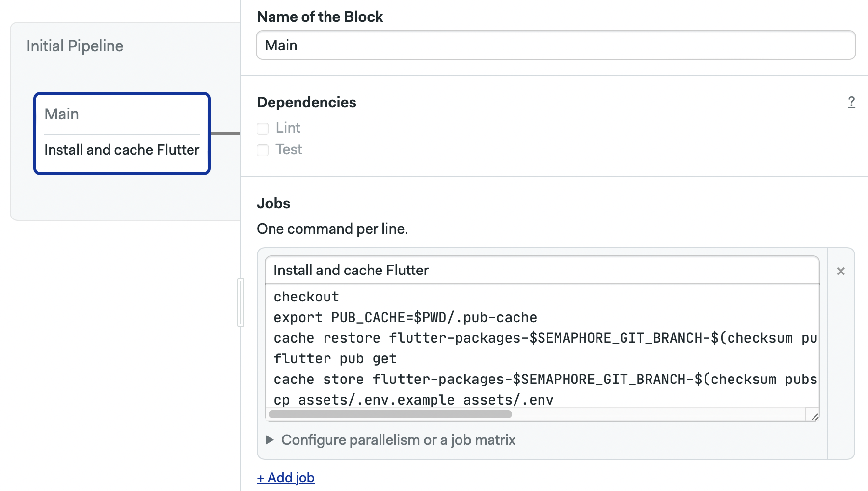Remove the job using the × icon
This screenshot has height=491, width=868.
click(841, 271)
